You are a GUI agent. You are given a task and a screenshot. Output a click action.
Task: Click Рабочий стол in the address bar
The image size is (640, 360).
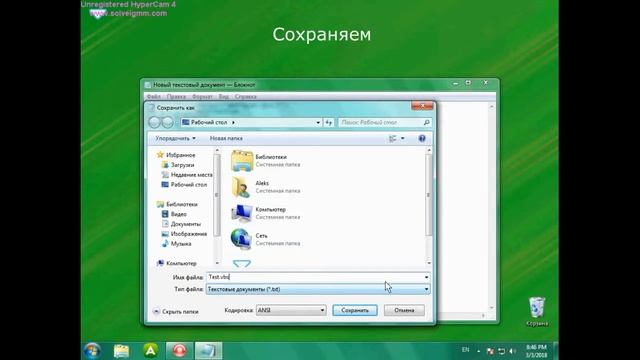pos(209,122)
